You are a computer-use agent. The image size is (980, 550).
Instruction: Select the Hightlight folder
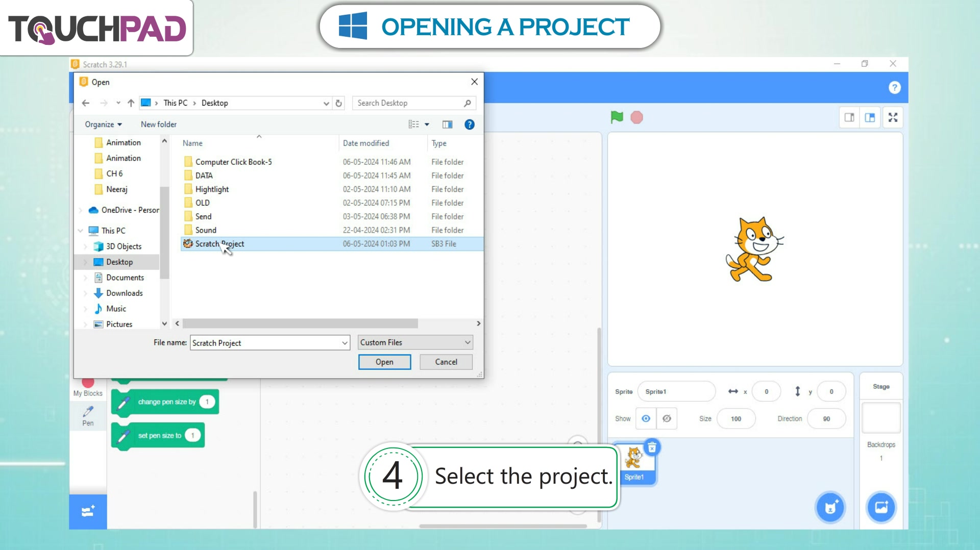212,189
